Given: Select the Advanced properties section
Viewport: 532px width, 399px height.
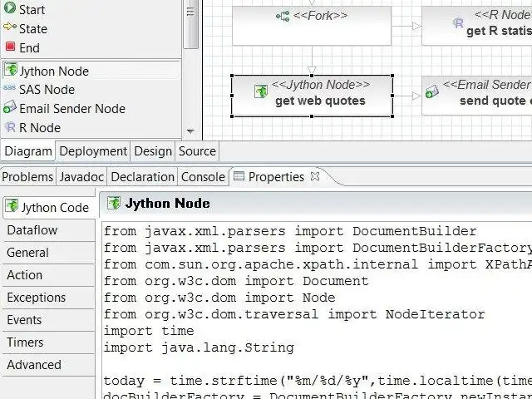Looking at the screenshot, I should coord(48,364).
